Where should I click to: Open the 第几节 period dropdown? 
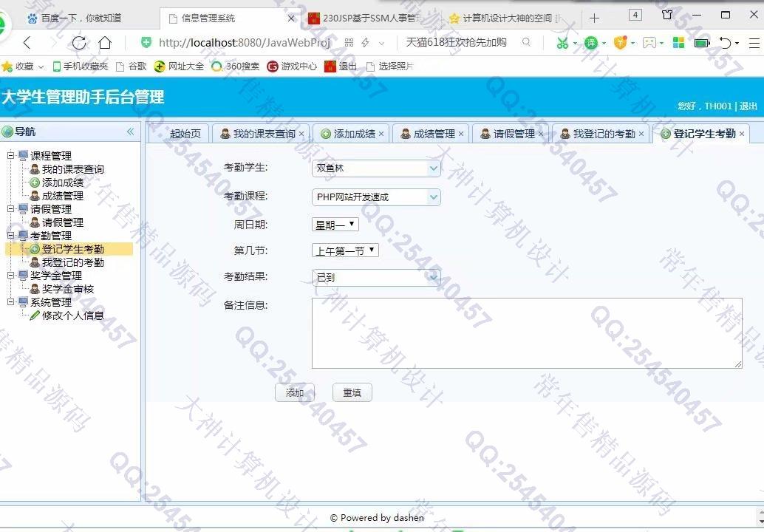pyautogui.click(x=345, y=250)
